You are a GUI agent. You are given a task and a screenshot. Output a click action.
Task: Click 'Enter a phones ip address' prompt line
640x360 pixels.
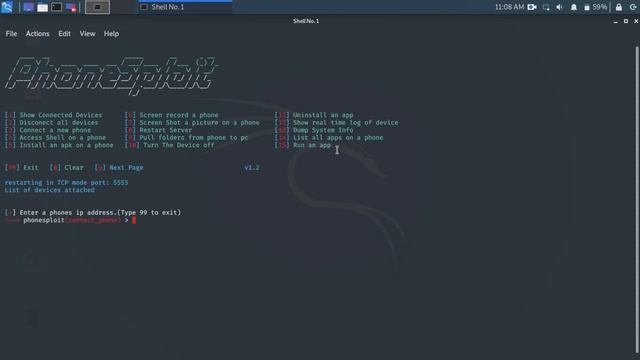click(x=93, y=213)
